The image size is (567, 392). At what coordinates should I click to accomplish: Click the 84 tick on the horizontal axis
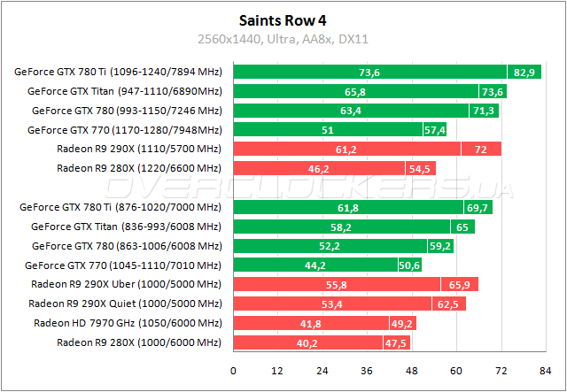pos(546,371)
